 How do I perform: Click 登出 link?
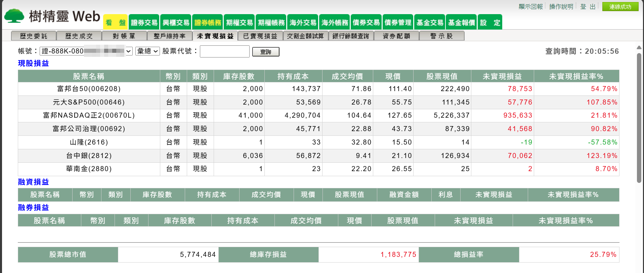pyautogui.click(x=588, y=7)
